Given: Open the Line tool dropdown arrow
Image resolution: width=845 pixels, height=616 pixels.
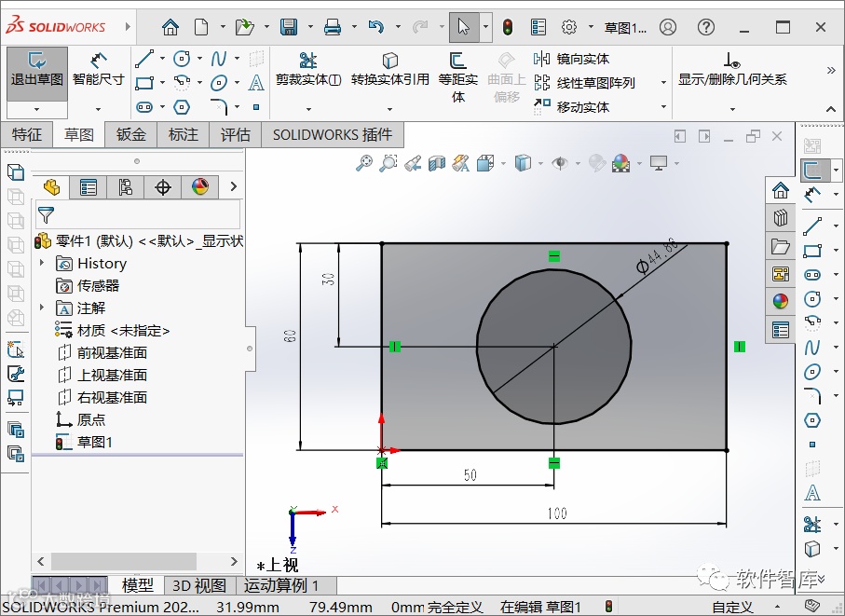Looking at the screenshot, I should pos(162,58).
